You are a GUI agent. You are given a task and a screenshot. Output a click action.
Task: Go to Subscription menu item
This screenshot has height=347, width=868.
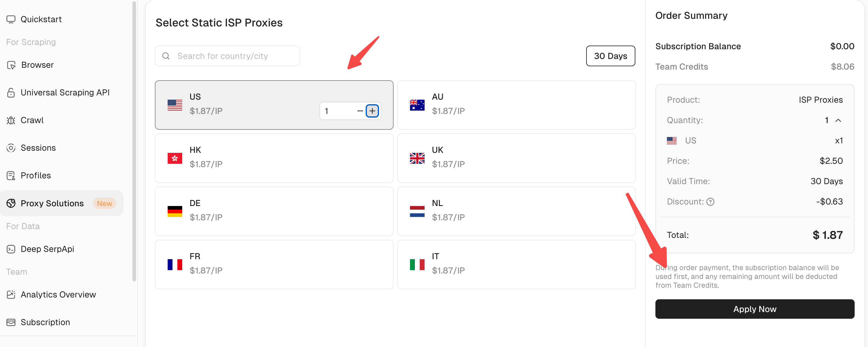(45, 322)
